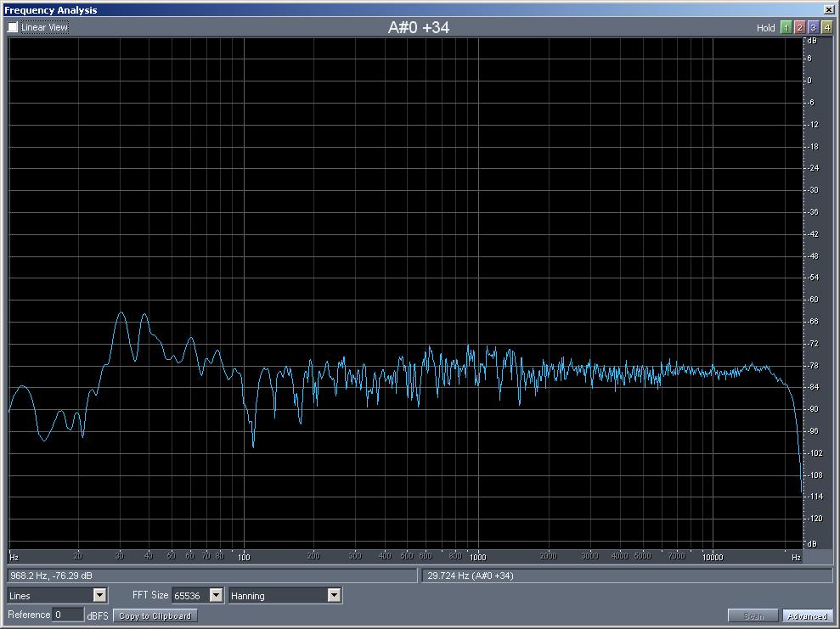The image size is (840, 629).
Task: Click the -120 dB scale label
Action: (815, 518)
